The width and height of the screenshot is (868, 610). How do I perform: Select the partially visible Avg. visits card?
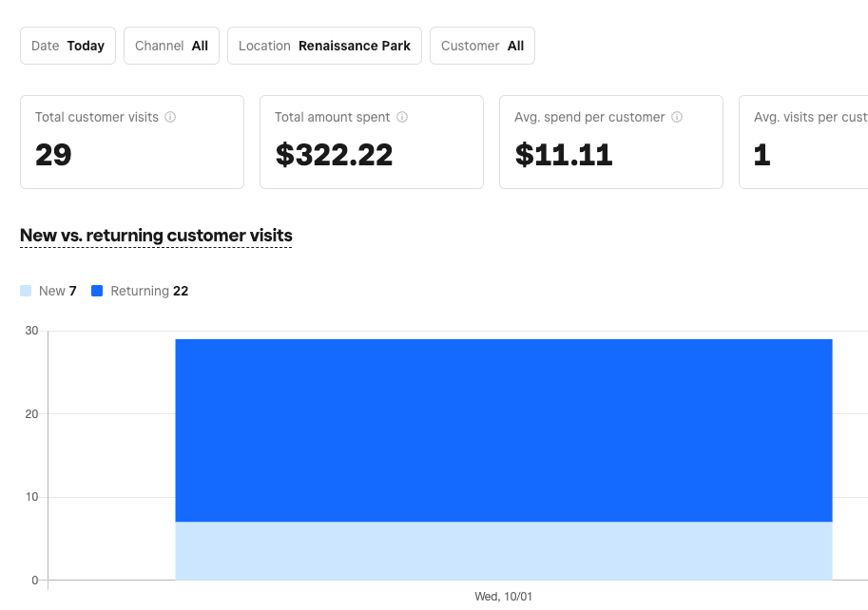click(x=803, y=142)
